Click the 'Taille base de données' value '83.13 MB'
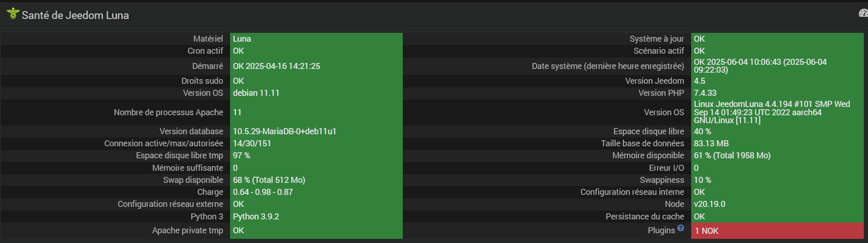 [711, 143]
